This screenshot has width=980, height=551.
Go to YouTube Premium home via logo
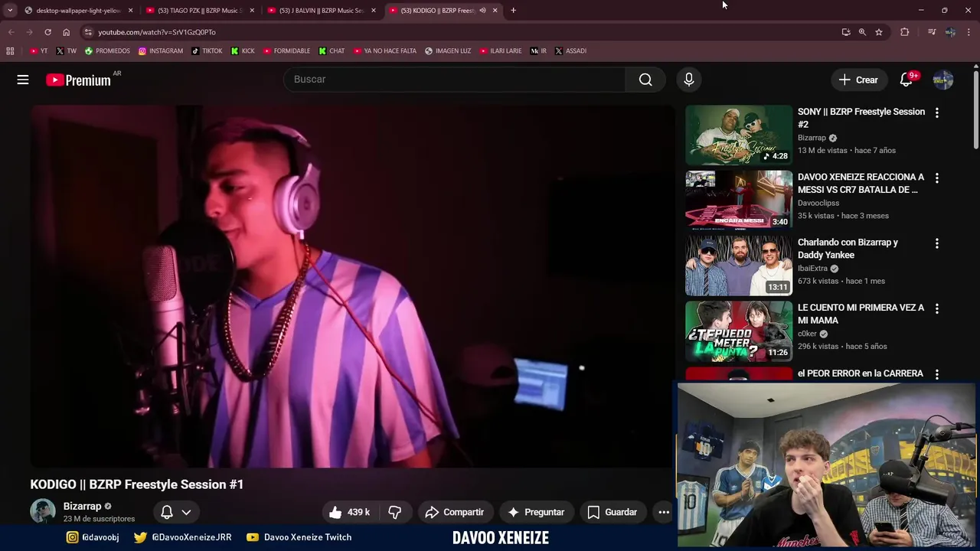(x=78, y=80)
